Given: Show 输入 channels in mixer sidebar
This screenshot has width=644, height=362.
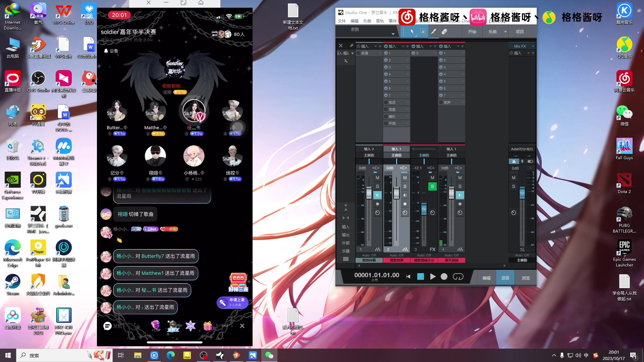Looking at the screenshot, I should 346,227.
